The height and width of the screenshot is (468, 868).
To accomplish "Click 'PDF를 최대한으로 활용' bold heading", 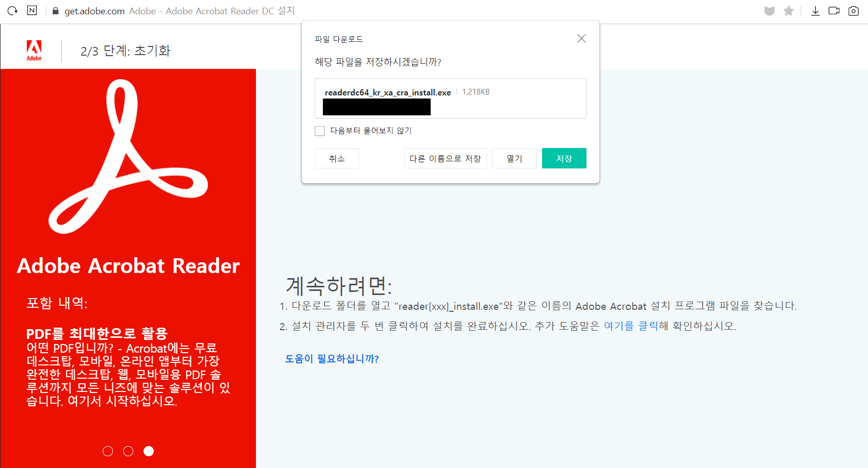I will (97, 334).
